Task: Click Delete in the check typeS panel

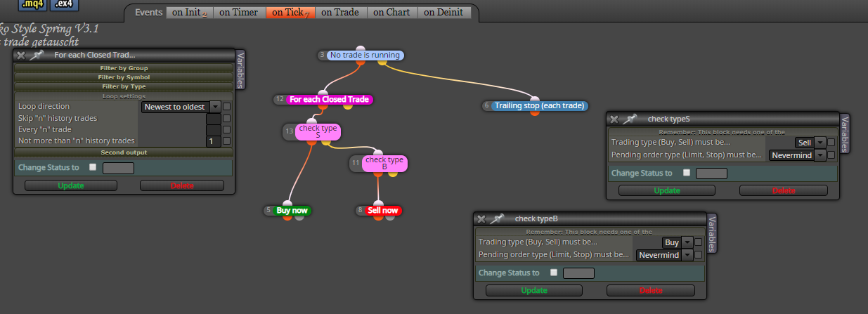Action: 784,190
